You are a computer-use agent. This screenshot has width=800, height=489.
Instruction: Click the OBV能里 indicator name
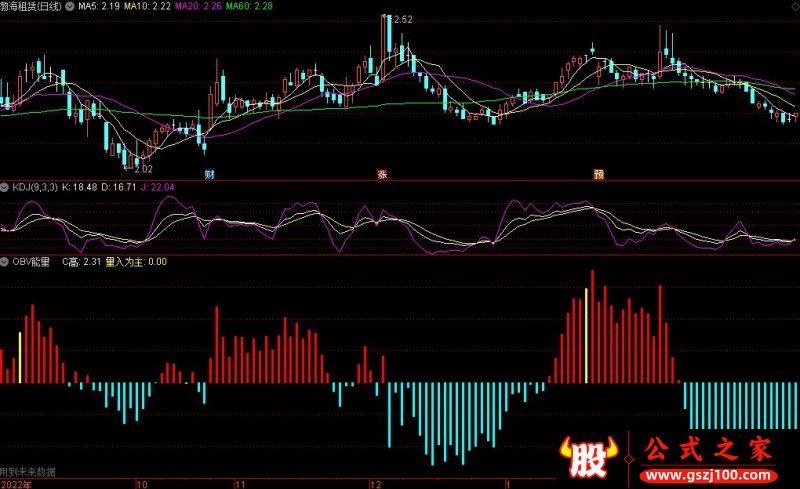(31, 262)
